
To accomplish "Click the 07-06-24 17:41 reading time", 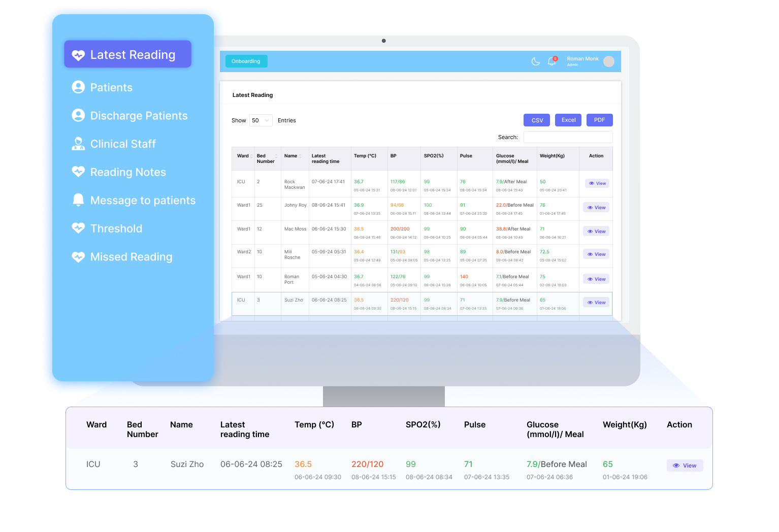I will point(328,182).
